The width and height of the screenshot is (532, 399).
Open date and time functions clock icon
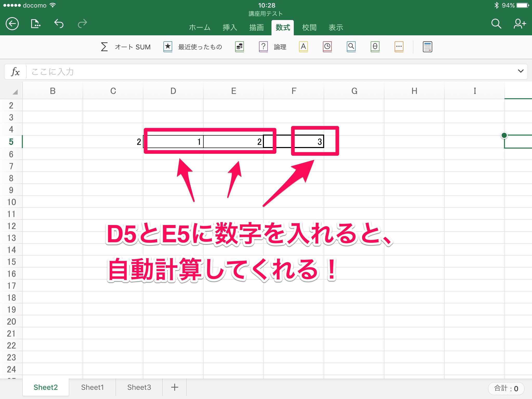click(x=327, y=47)
